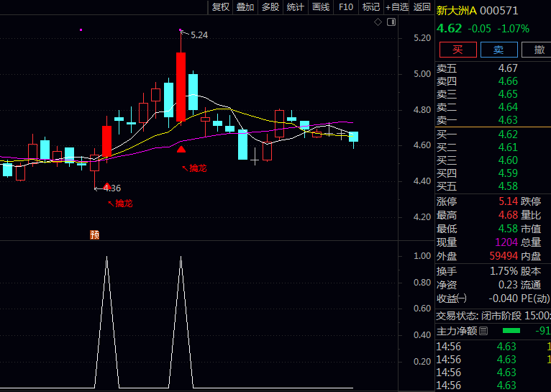Click the red triangle signal under the 5.24 candle
The image size is (551, 392).
coord(181,149)
